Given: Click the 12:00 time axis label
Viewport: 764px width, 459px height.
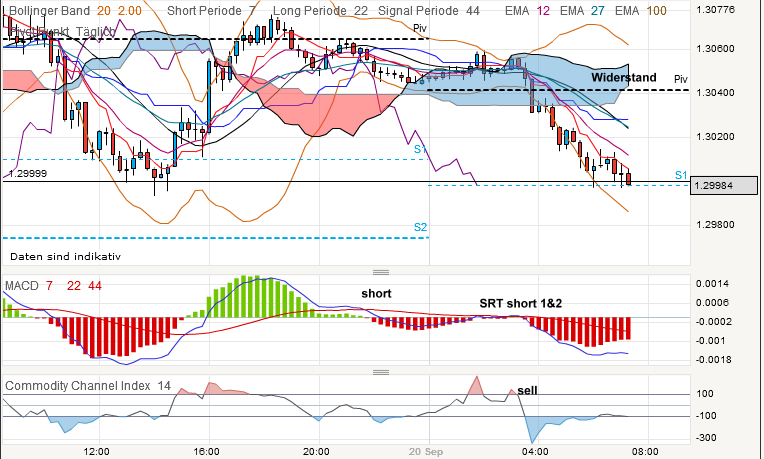Looking at the screenshot, I should click(96, 452).
